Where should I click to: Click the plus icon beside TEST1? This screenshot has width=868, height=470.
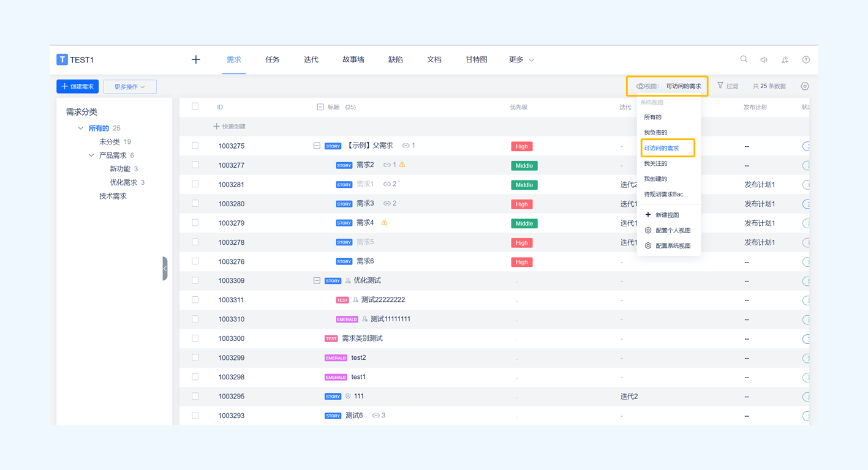[x=196, y=59]
